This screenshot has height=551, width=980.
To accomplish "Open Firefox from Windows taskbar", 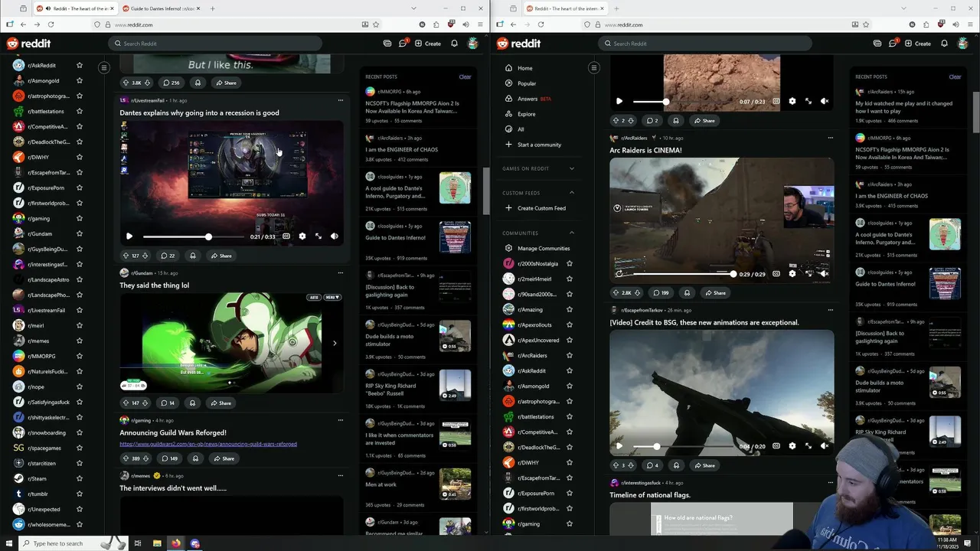I will click(176, 543).
